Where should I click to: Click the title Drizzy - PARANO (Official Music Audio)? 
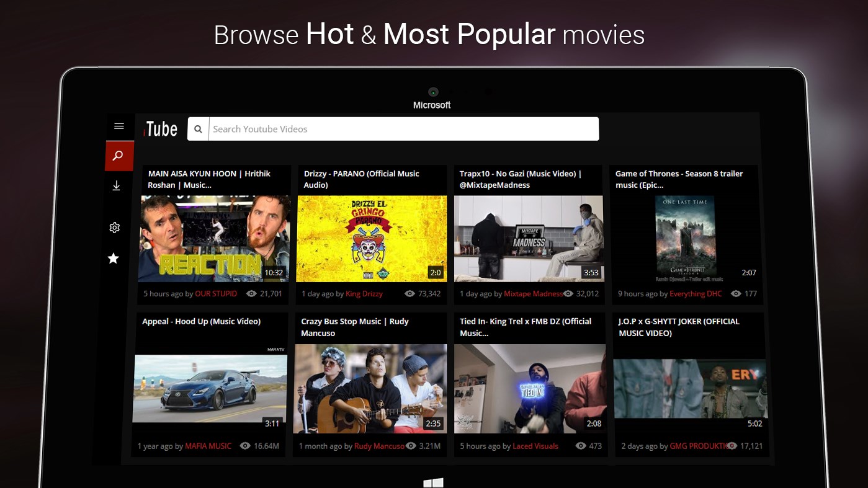(362, 179)
